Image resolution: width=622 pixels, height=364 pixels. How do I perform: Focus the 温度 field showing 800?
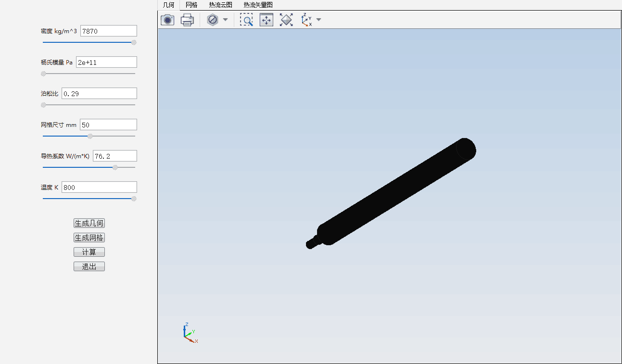coord(99,187)
